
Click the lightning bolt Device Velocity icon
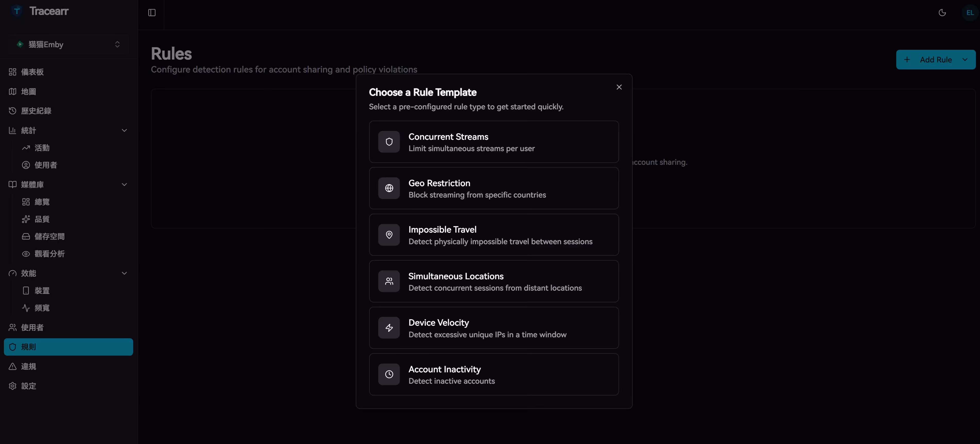pyautogui.click(x=389, y=328)
